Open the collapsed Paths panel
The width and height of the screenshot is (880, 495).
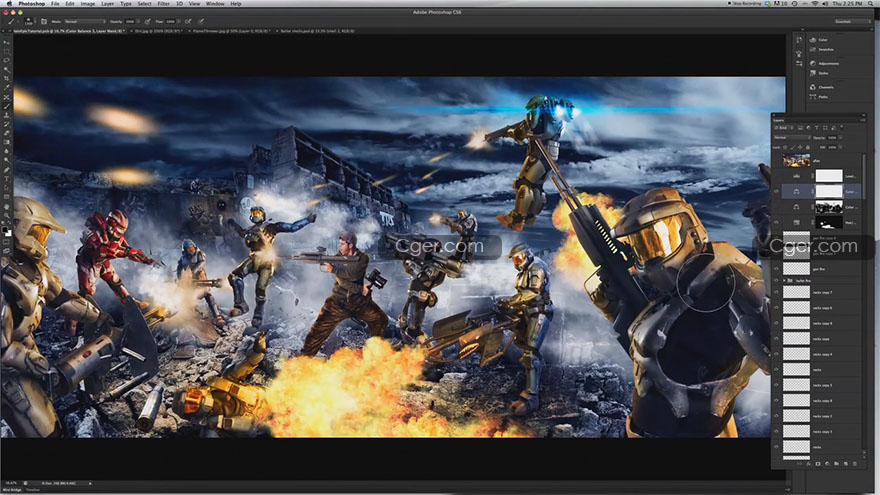pos(819,97)
